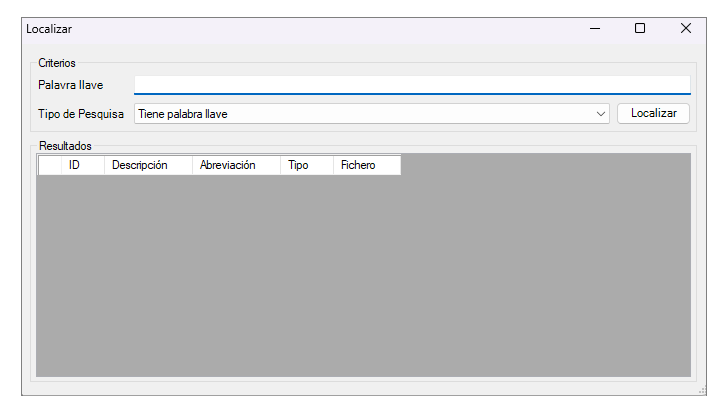Viewport: 715px width, 409px height.
Task: Click the Palavra llave text input field
Action: click(412, 85)
